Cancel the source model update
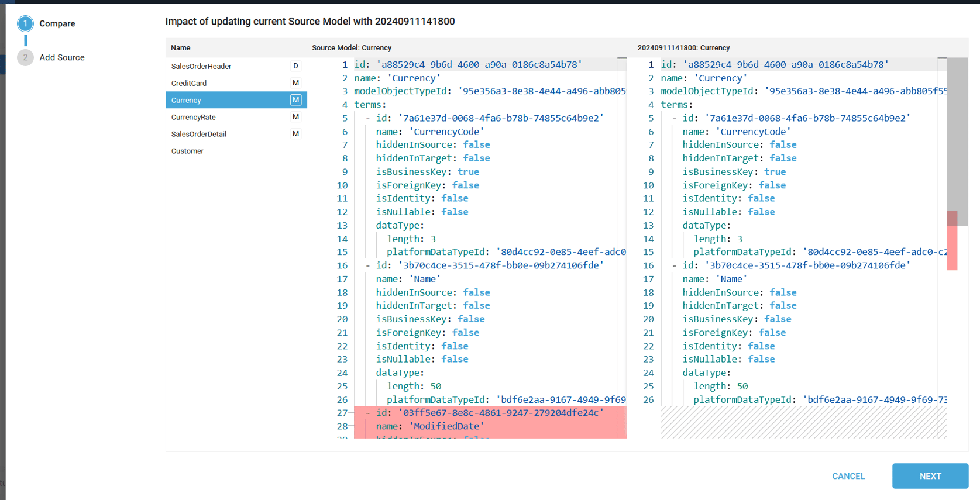This screenshot has height=500, width=980. pyautogui.click(x=848, y=476)
